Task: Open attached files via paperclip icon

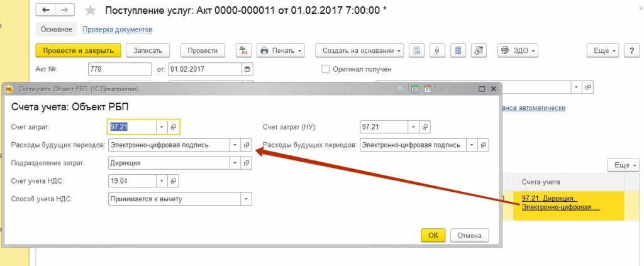Action: coord(436,51)
